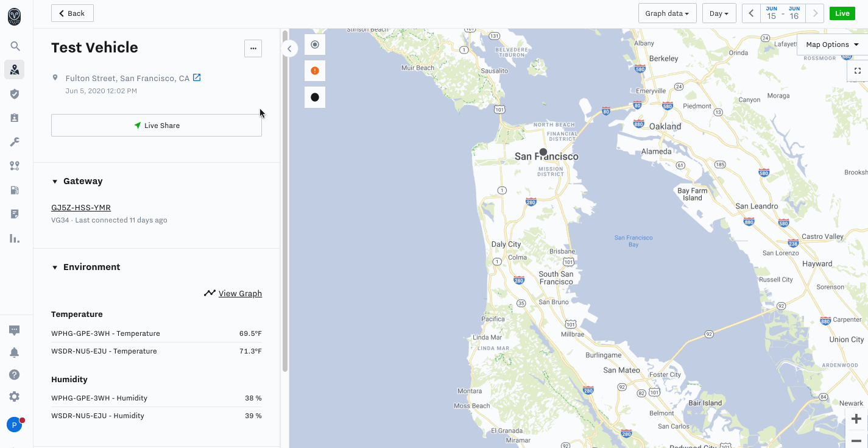The width and height of the screenshot is (868, 448).
Task: Open the help question mark icon
Action: click(x=15, y=375)
